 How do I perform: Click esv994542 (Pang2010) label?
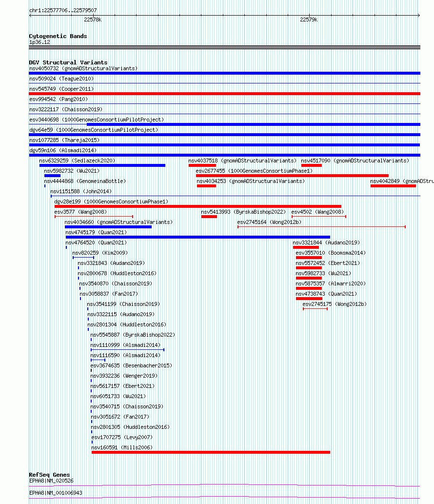tap(59, 100)
